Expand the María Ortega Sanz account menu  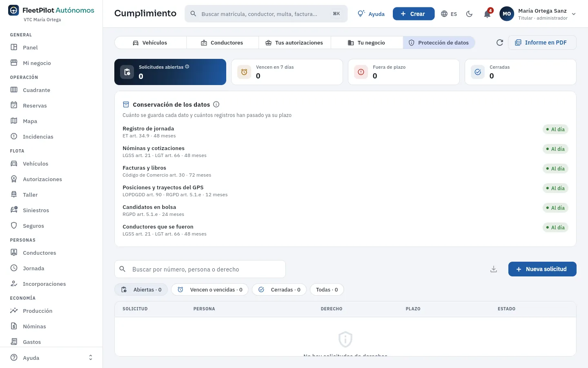pyautogui.click(x=538, y=14)
